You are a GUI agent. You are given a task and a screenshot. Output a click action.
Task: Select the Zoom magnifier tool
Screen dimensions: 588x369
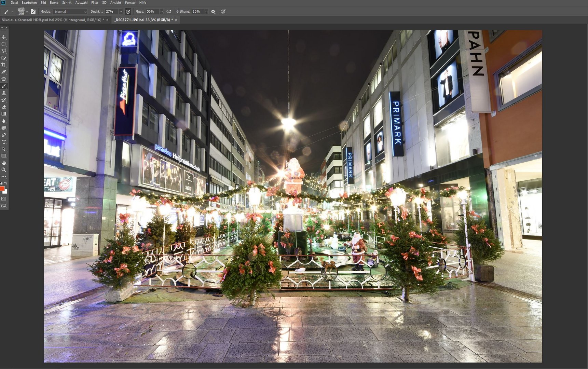pyautogui.click(x=4, y=170)
